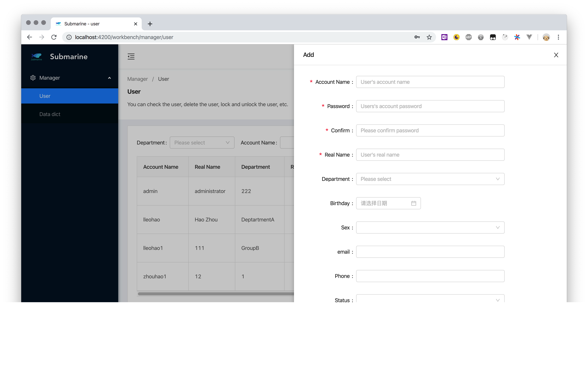Close the Add drawer with X icon
The height and width of the screenshot is (375, 588).
click(x=556, y=55)
